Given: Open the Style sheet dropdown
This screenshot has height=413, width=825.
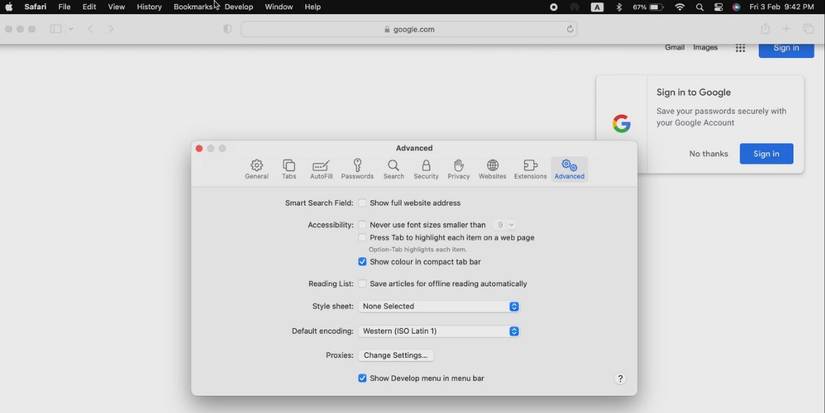Looking at the screenshot, I should click(439, 306).
